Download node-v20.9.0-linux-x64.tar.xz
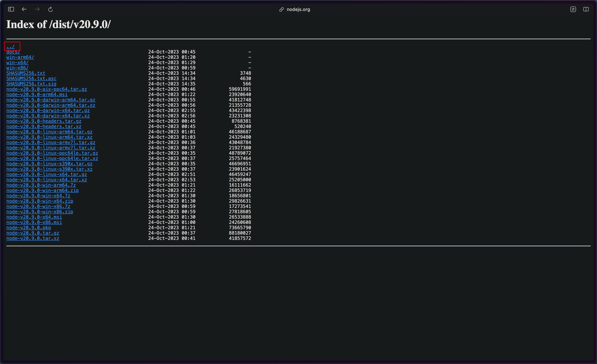This screenshot has width=597, height=364. (x=47, y=180)
